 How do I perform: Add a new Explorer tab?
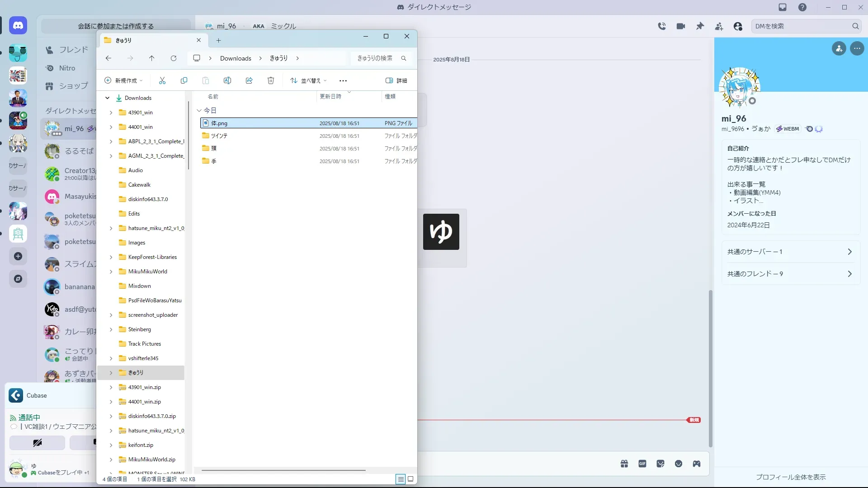coord(218,40)
